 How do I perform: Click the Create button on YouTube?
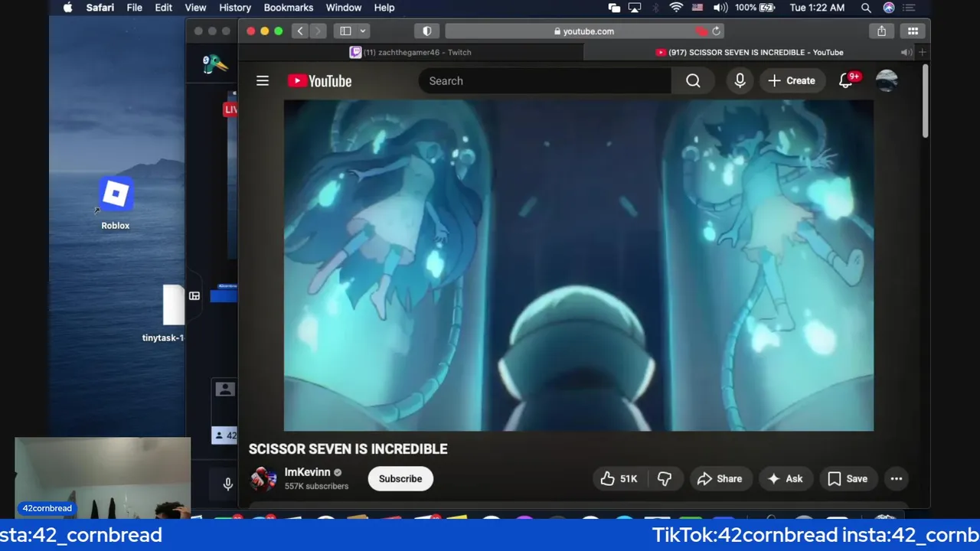coord(792,80)
